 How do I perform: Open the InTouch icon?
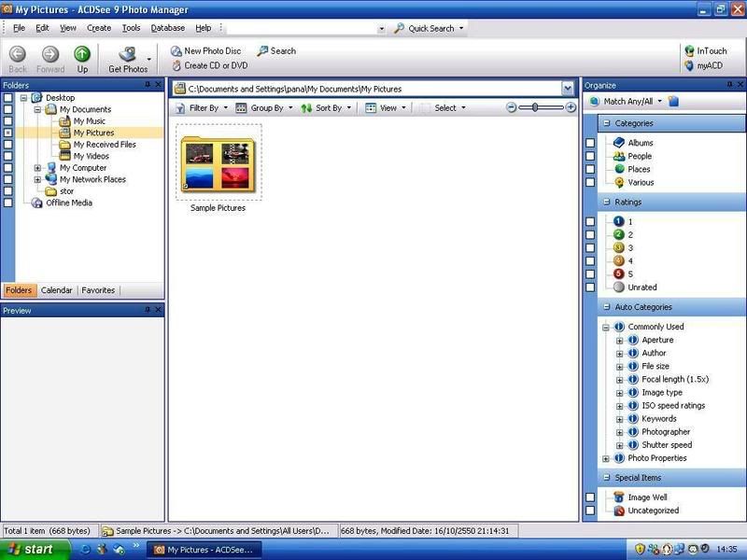[x=689, y=51]
